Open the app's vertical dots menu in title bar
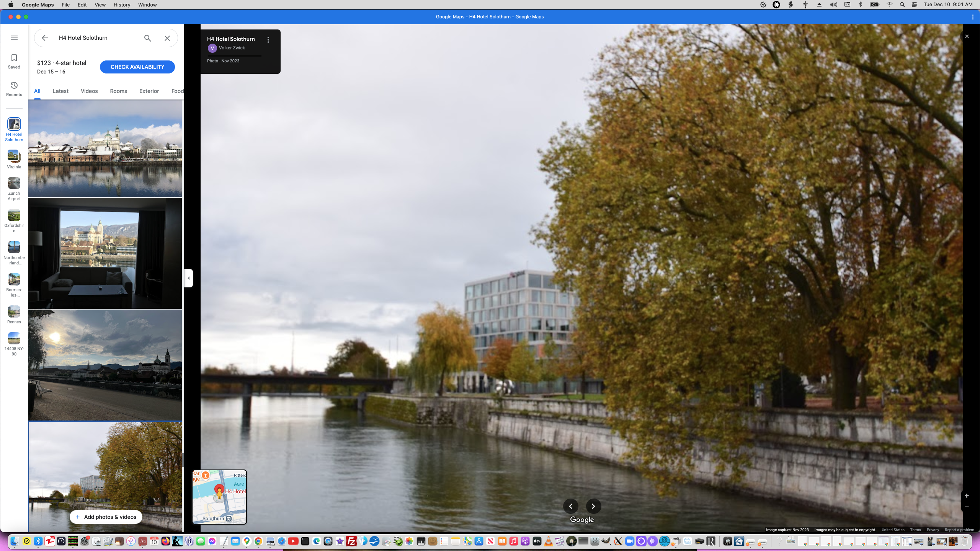980x551 pixels. click(x=973, y=17)
